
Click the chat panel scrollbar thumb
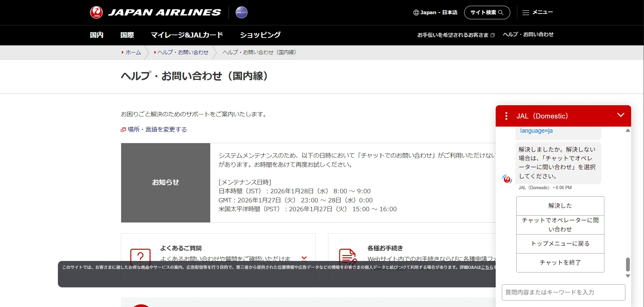(x=627, y=264)
